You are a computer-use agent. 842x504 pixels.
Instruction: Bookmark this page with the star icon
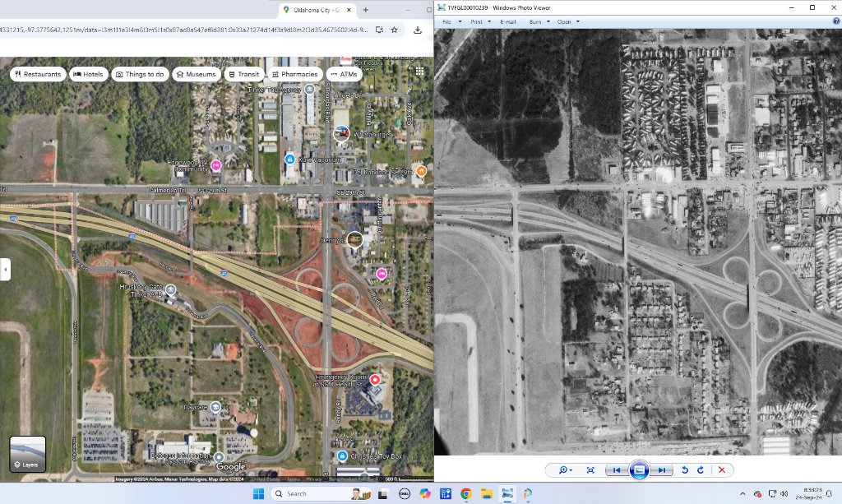click(x=395, y=30)
